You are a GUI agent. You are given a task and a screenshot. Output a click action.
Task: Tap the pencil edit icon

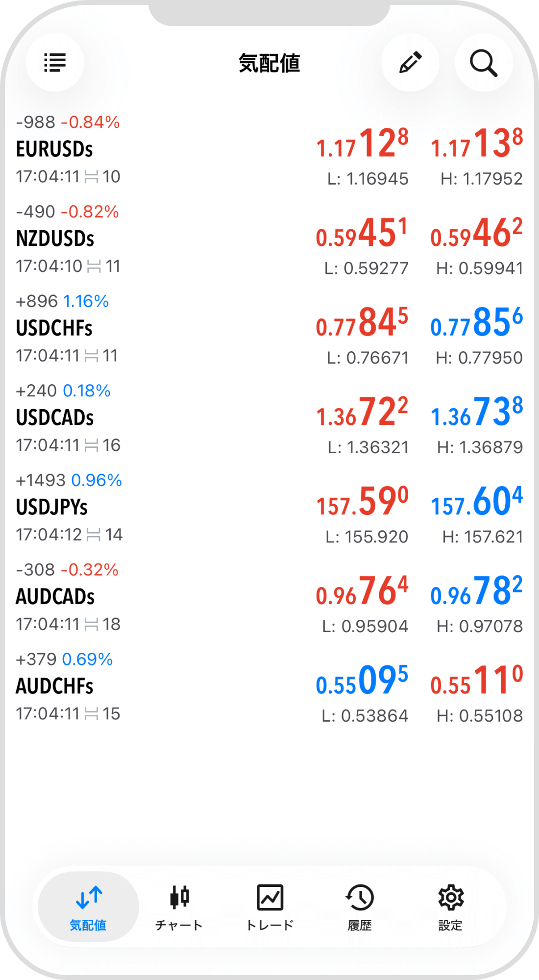tap(410, 63)
